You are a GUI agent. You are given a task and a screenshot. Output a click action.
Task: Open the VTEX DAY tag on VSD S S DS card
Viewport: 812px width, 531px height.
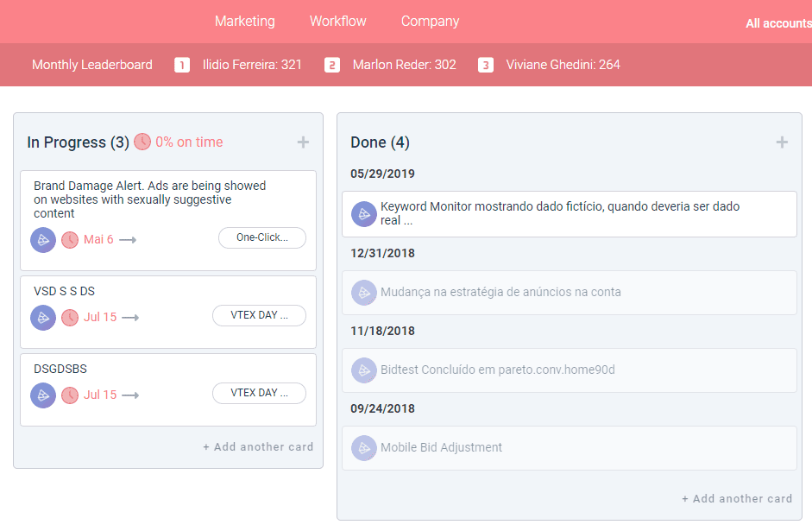tap(259, 315)
